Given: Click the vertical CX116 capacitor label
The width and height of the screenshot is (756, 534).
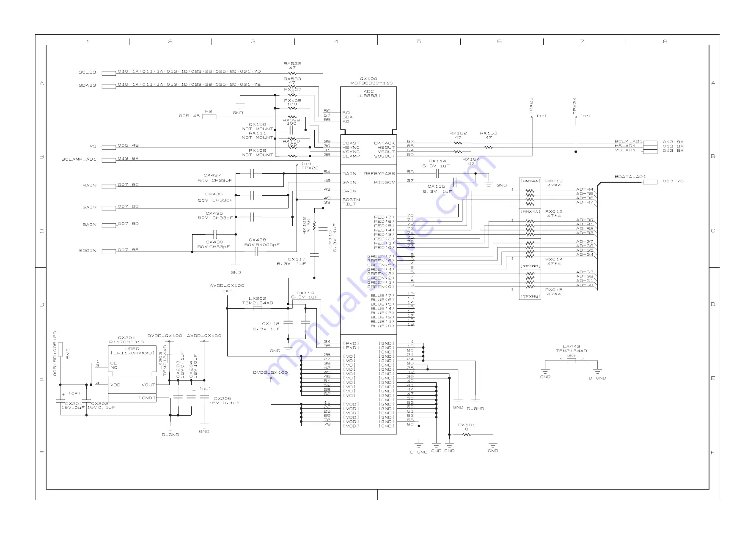Looking at the screenshot, I should 330,239.
